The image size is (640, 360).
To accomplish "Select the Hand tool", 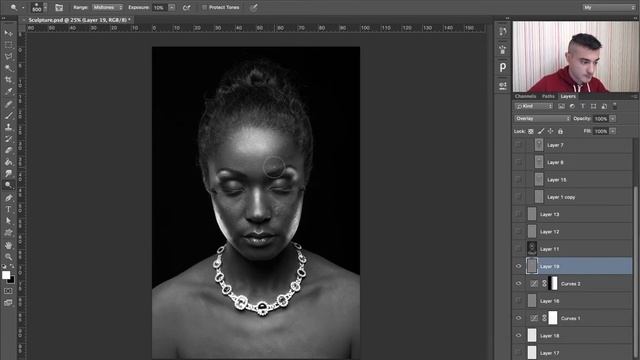I will pyautogui.click(x=8, y=245).
